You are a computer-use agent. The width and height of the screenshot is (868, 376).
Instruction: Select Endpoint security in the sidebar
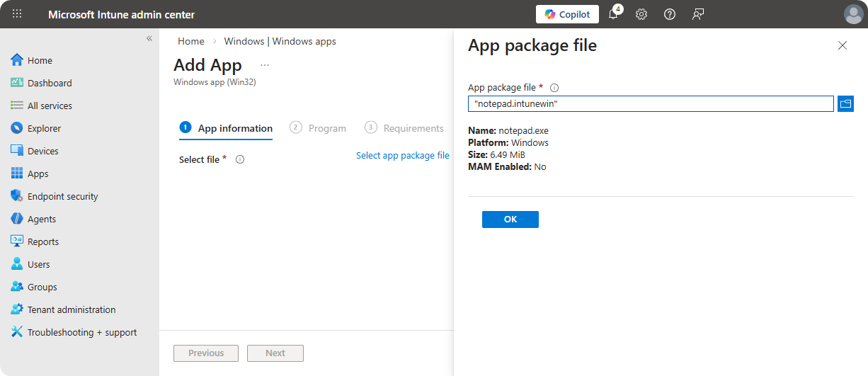click(x=62, y=196)
